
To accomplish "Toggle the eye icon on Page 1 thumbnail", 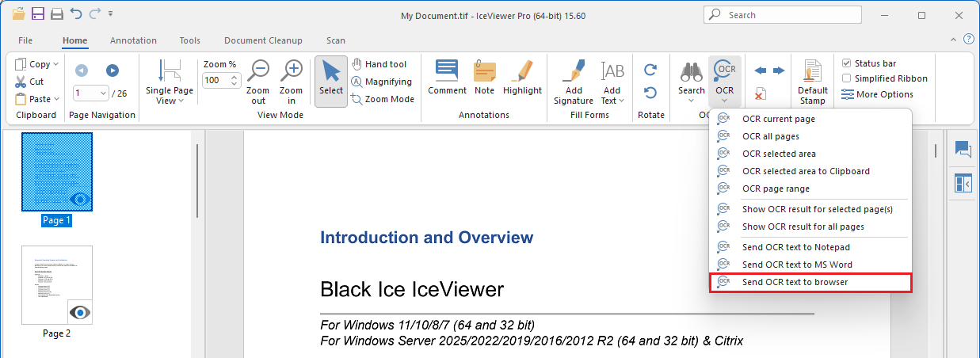I will (80, 199).
